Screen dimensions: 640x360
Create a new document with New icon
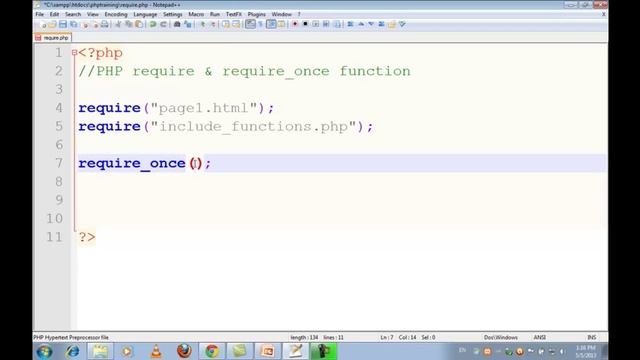pyautogui.click(x=43, y=24)
